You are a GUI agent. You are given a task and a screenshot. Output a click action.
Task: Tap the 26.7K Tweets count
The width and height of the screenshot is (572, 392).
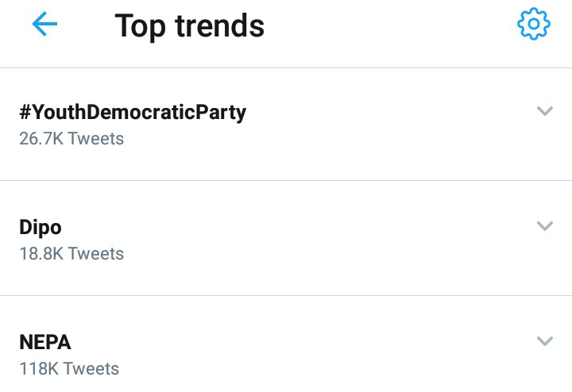(x=71, y=139)
